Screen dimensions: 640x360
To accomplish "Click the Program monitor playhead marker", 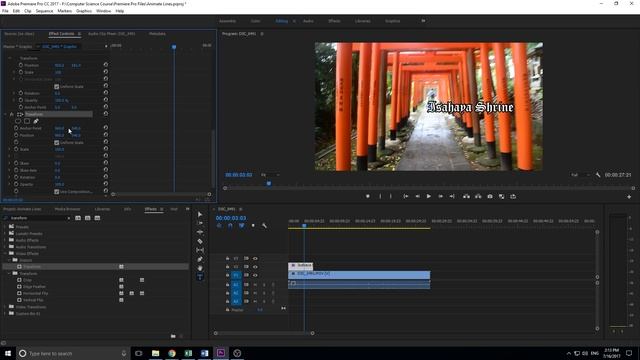I will click(x=269, y=184).
